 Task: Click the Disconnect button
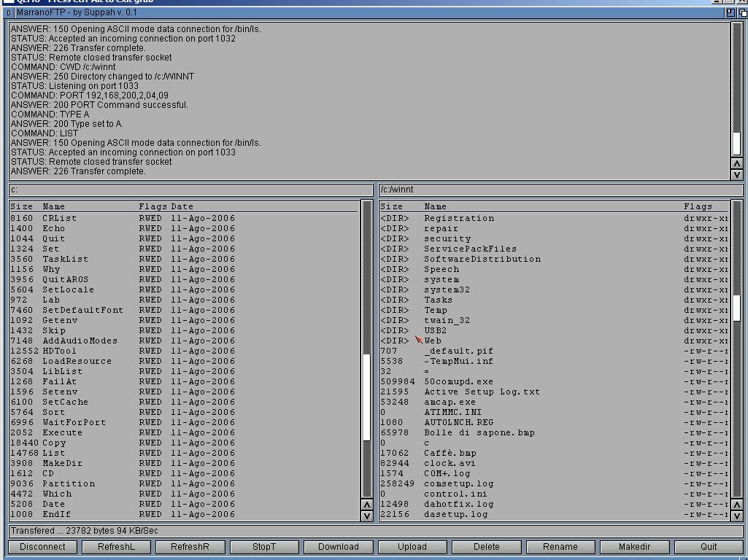click(x=42, y=547)
